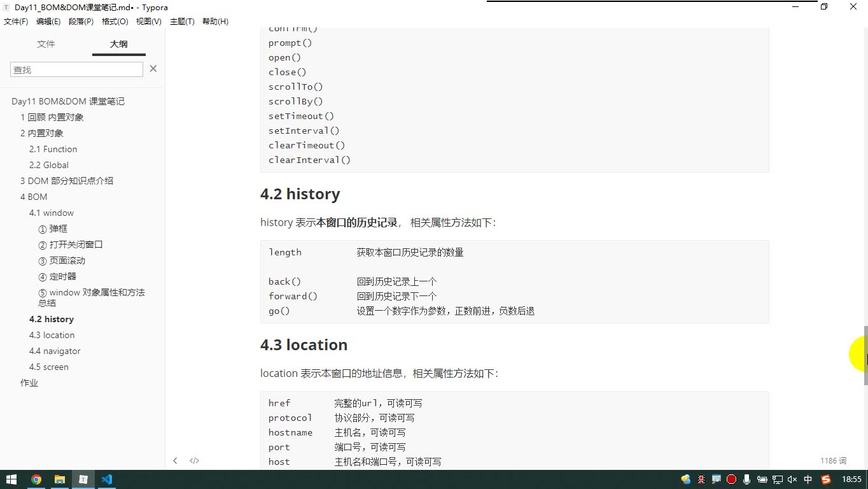This screenshot has width=868, height=489.
Task: Jump to ② 打开关闭窗口 section
Action: (71, 244)
